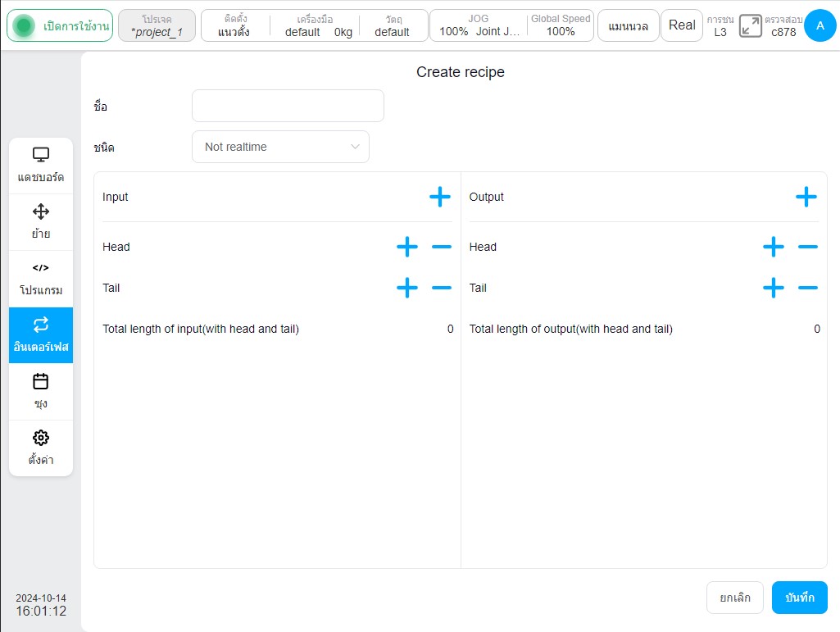Go to the Dashboard sidebar tab
The width and height of the screenshot is (840, 632).
(41, 165)
